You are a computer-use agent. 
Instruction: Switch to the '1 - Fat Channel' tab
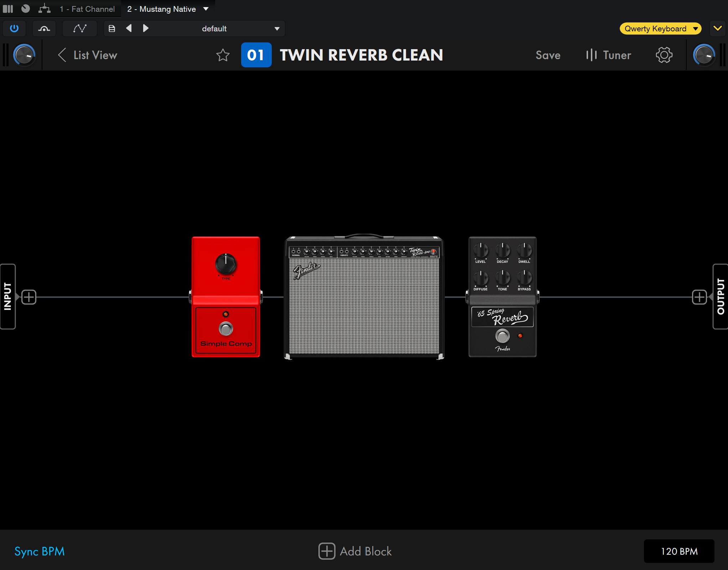tap(87, 9)
